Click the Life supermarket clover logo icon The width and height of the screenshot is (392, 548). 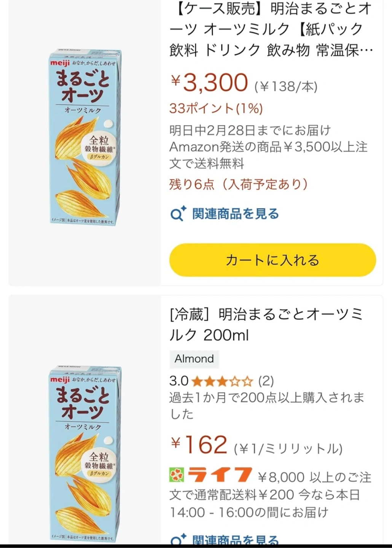(x=177, y=475)
